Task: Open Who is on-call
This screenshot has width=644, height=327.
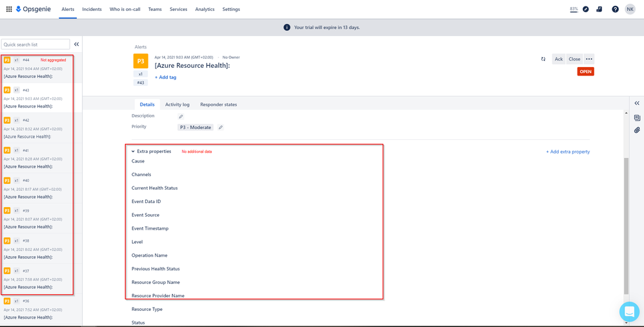Action: coord(125,9)
